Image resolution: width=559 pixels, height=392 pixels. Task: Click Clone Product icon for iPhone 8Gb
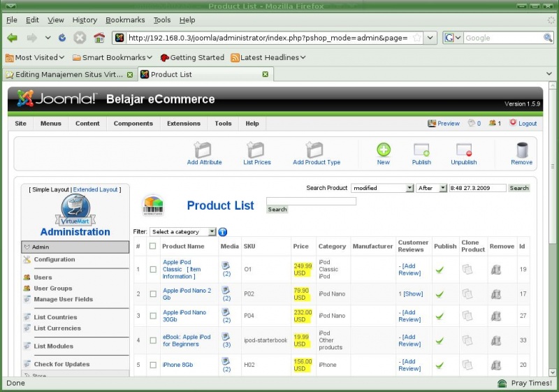pyautogui.click(x=467, y=365)
